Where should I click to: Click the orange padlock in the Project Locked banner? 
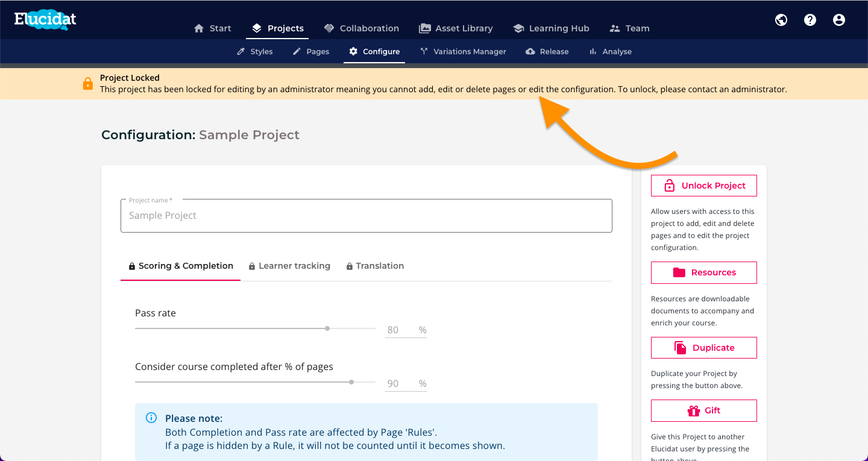coord(88,84)
